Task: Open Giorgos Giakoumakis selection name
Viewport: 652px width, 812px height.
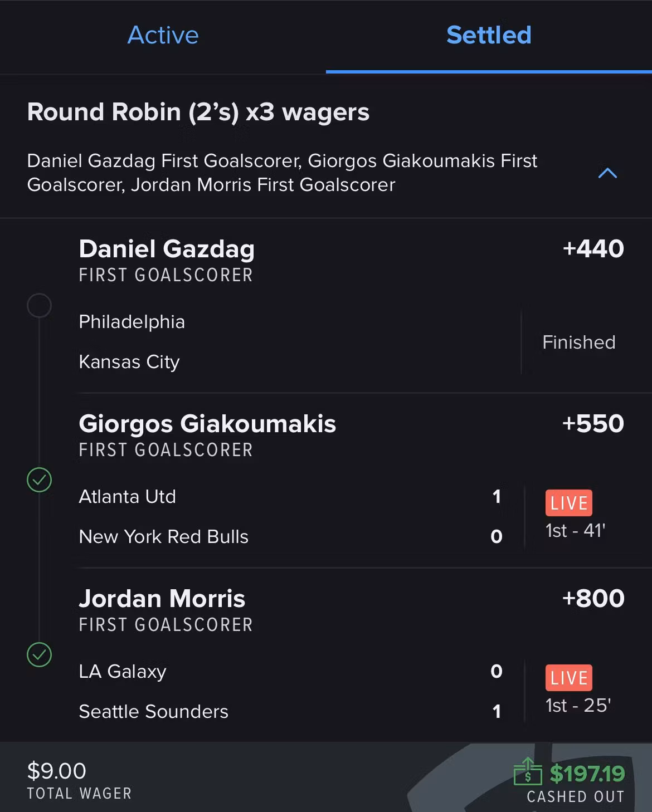Action: (207, 424)
